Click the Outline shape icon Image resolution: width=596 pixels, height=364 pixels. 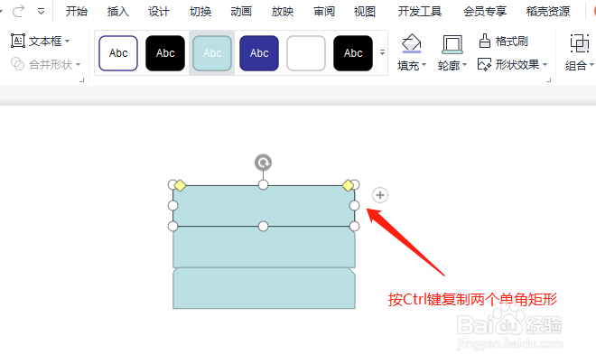(452, 44)
